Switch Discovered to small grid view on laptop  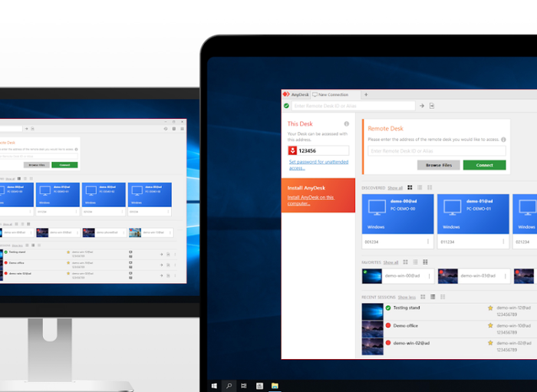pos(430,188)
